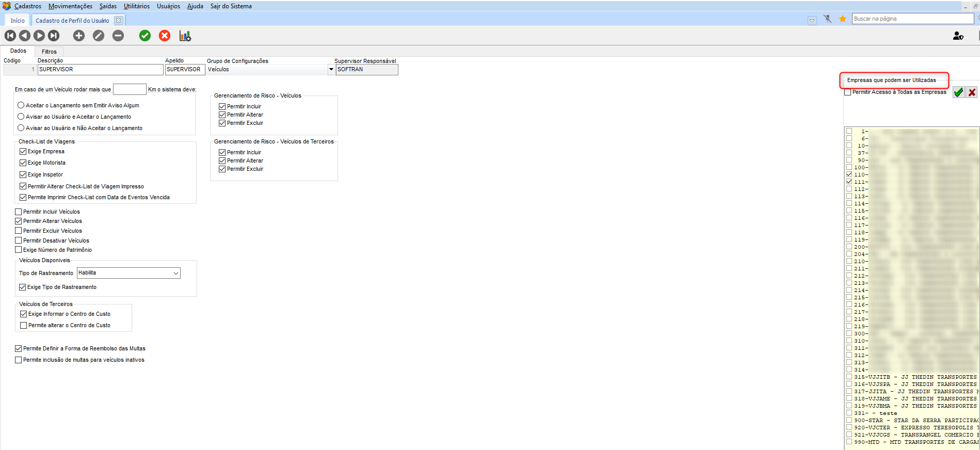Select Aceitar o Lançamento sem Emitir Aviso
Viewport: 980px width, 450px height.
point(21,105)
